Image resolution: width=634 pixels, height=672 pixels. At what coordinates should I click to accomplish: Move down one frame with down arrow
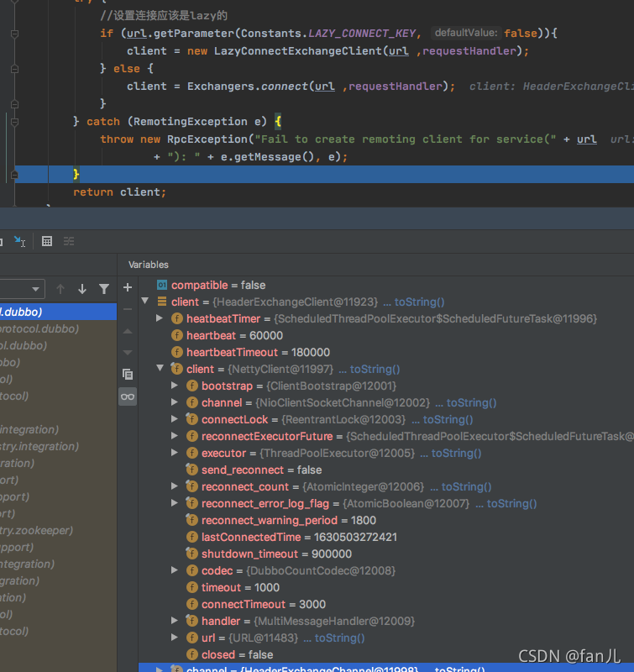[82, 289]
